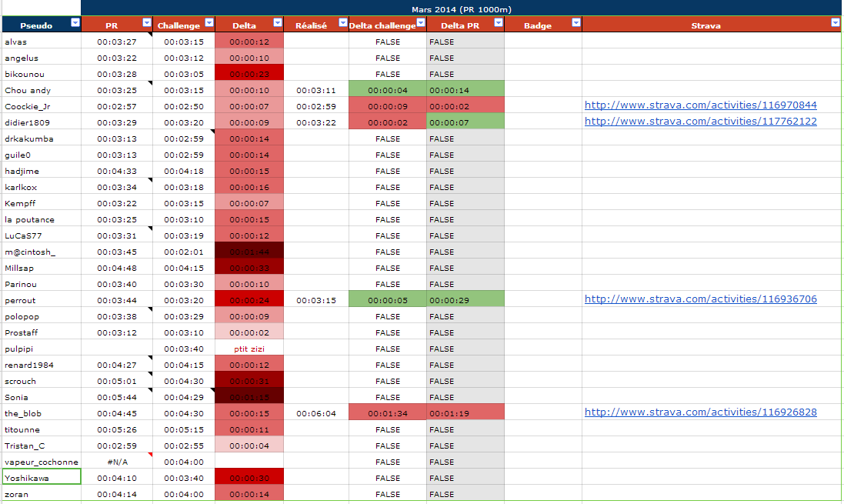Open the Strava column filter dropdown

(x=836, y=22)
